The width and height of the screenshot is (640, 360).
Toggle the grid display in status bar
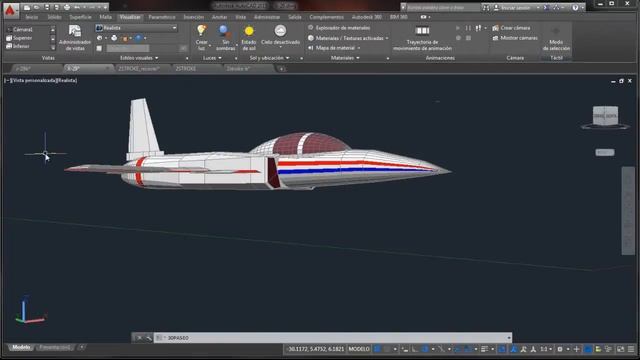tap(378, 349)
